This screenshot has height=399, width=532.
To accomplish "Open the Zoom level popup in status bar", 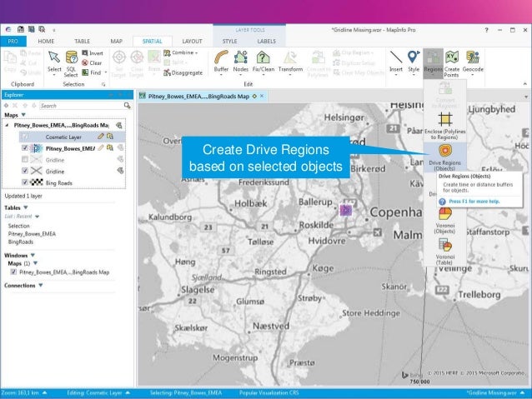I will (x=24, y=393).
